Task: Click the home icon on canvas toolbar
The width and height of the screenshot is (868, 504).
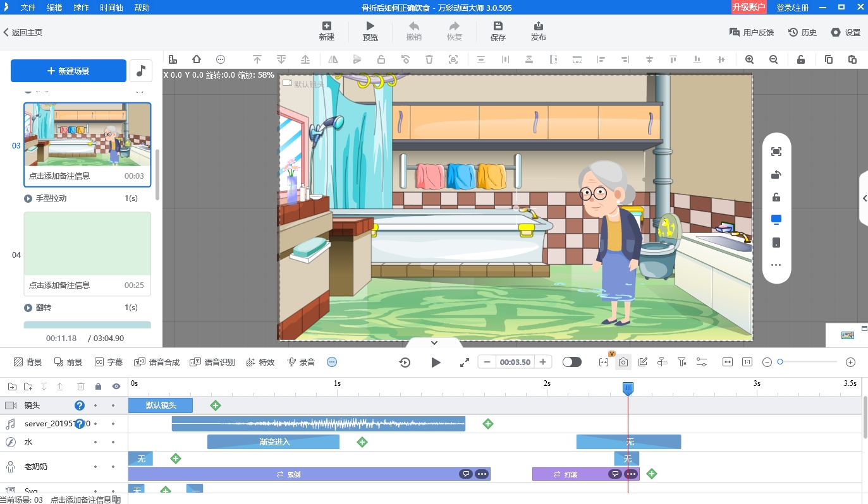Action: tap(197, 59)
